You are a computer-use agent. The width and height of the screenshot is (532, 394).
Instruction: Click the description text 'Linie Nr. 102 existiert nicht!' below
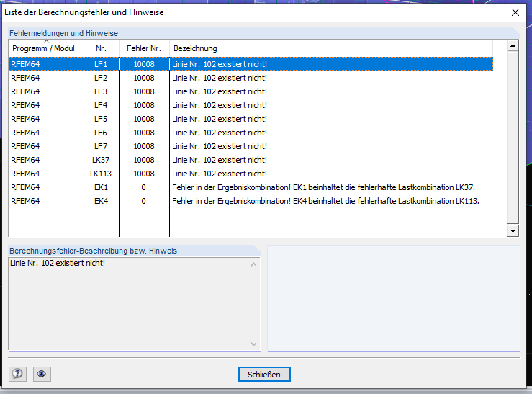pyautogui.click(x=58, y=263)
